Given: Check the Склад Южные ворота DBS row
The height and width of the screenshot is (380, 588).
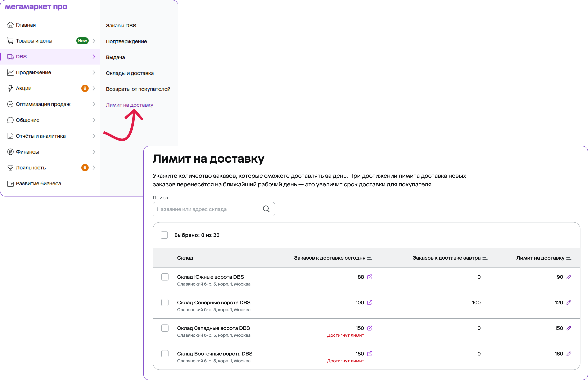Looking at the screenshot, I should click(x=165, y=277).
